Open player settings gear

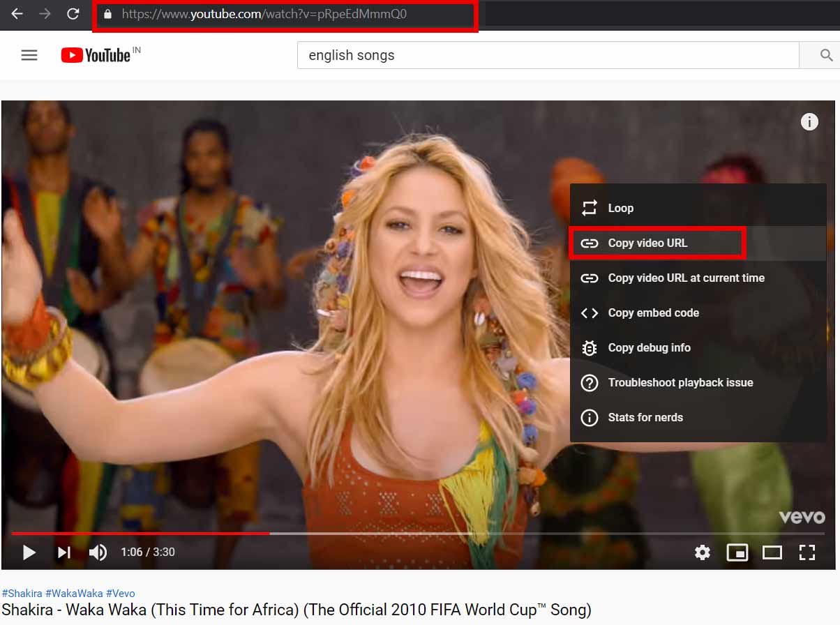point(703,552)
